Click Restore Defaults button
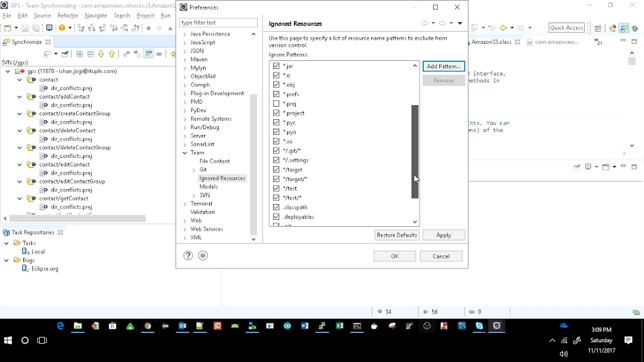Screen dimensions: 644x362 pyautogui.click(x=397, y=235)
